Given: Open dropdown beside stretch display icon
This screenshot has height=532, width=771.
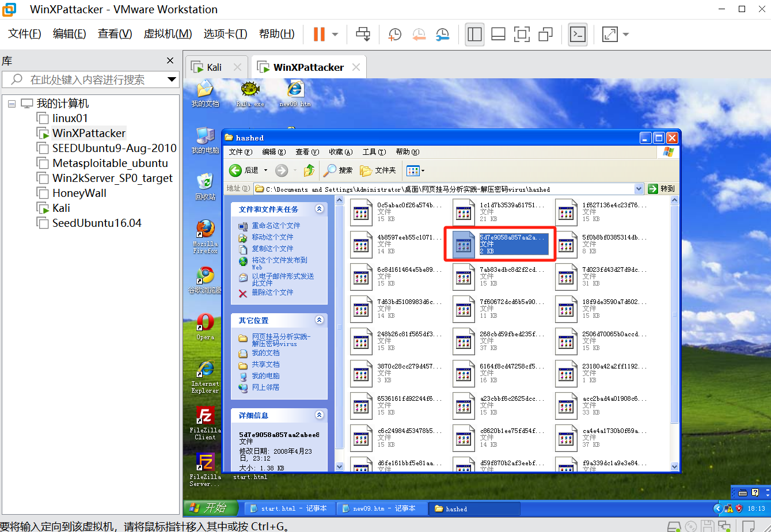Looking at the screenshot, I should click(625, 35).
